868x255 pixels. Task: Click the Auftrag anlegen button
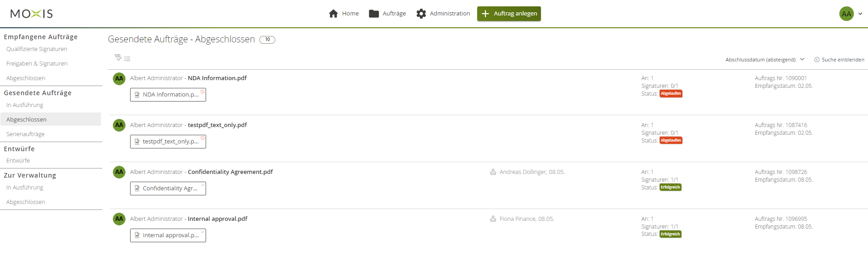509,14
